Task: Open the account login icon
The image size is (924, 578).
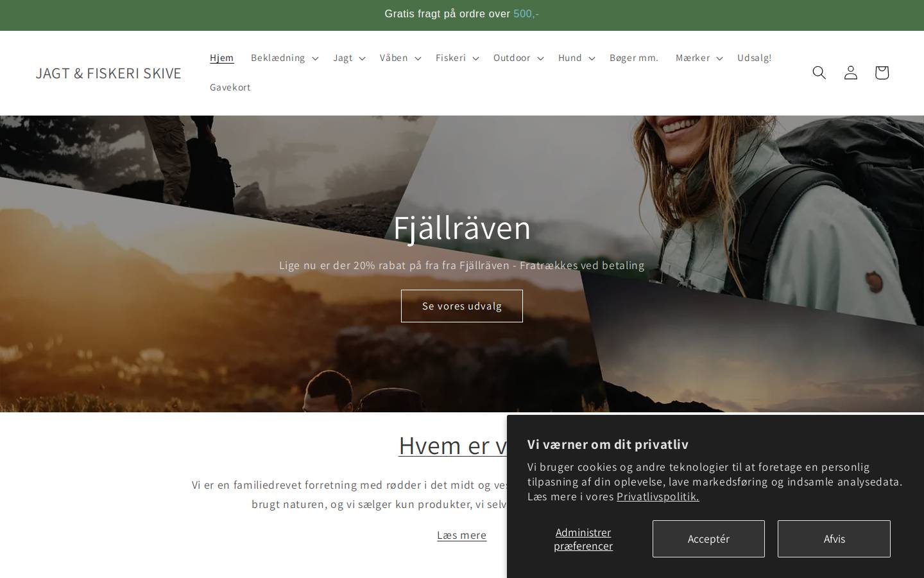Action: (850, 73)
